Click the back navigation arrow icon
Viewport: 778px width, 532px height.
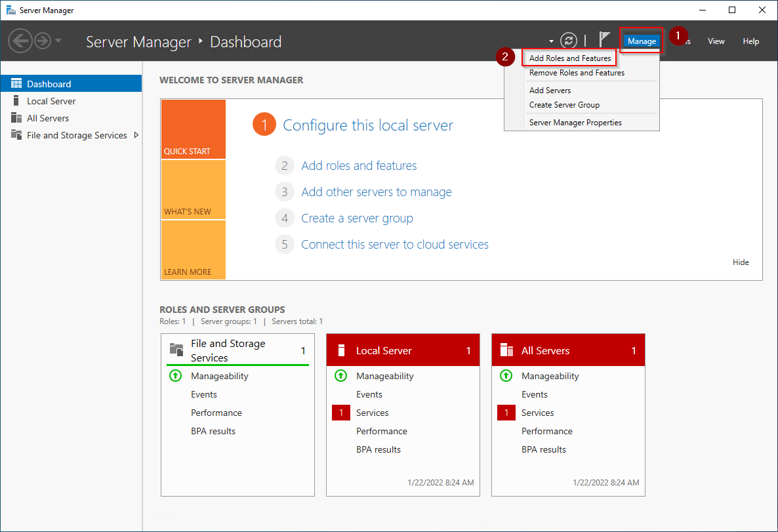(20, 41)
